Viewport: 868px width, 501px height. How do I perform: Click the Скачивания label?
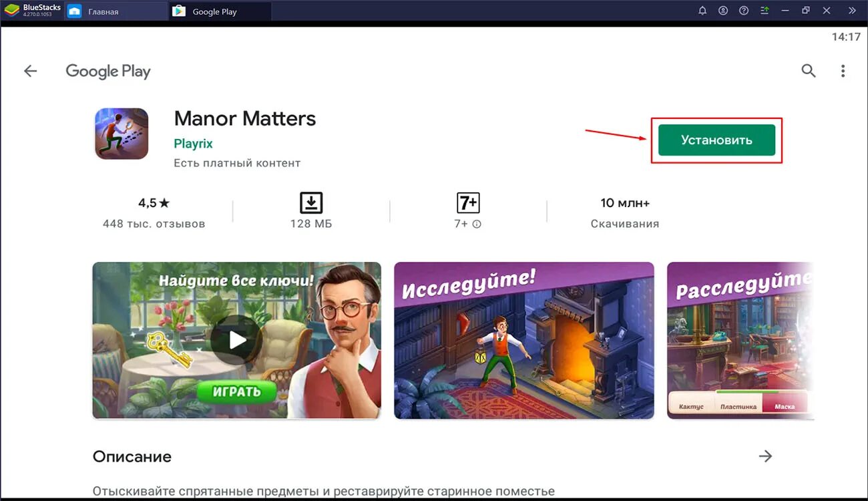tap(625, 224)
